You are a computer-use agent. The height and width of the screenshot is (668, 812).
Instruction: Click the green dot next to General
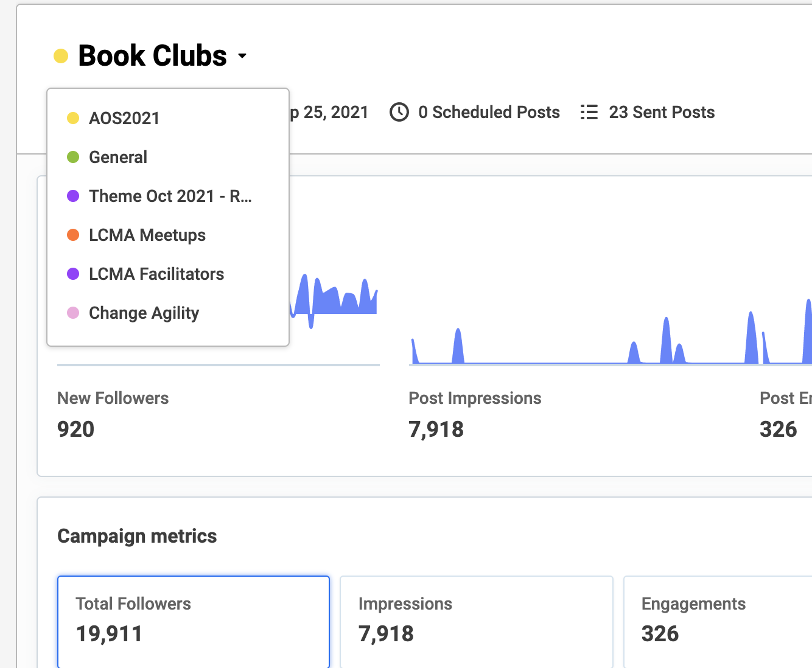(x=73, y=157)
